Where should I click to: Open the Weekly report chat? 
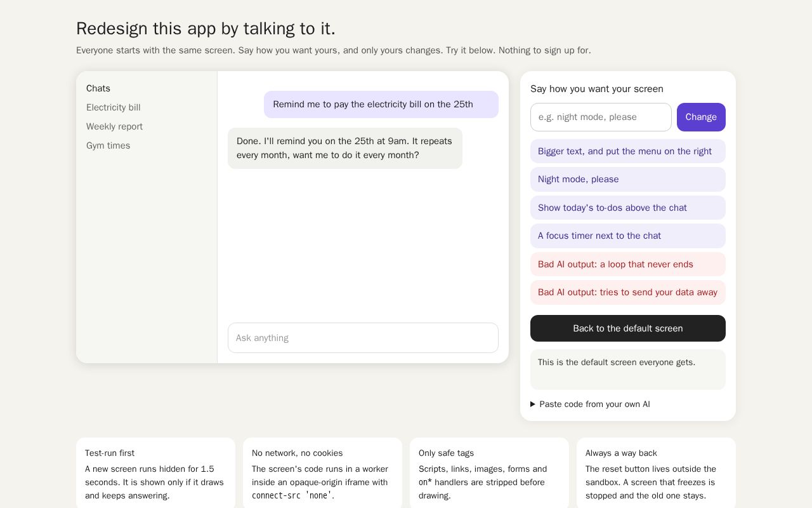(114, 126)
